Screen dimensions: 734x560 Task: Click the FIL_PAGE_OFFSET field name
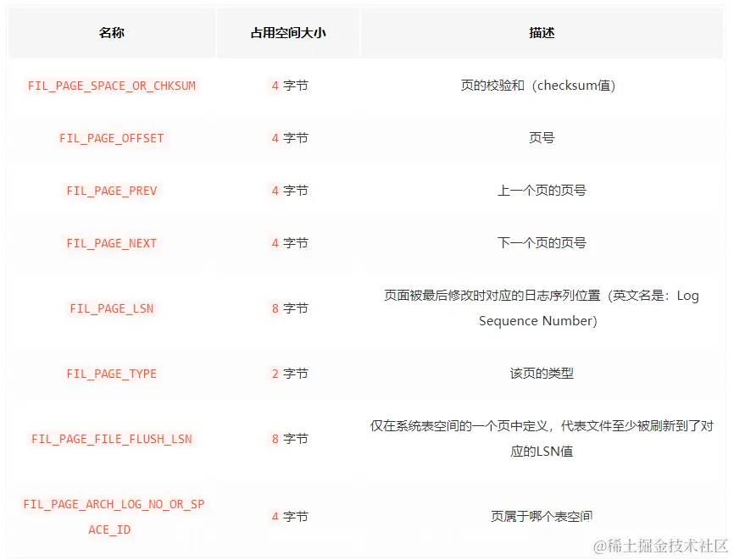click(111, 138)
